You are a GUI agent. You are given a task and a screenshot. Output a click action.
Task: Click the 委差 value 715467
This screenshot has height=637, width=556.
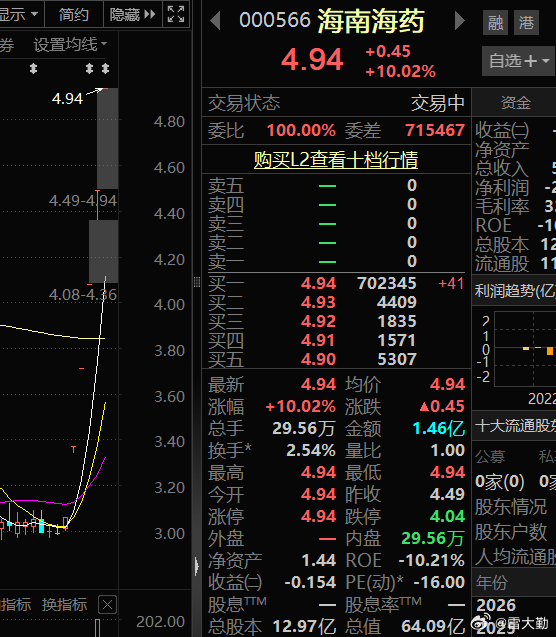click(x=435, y=130)
